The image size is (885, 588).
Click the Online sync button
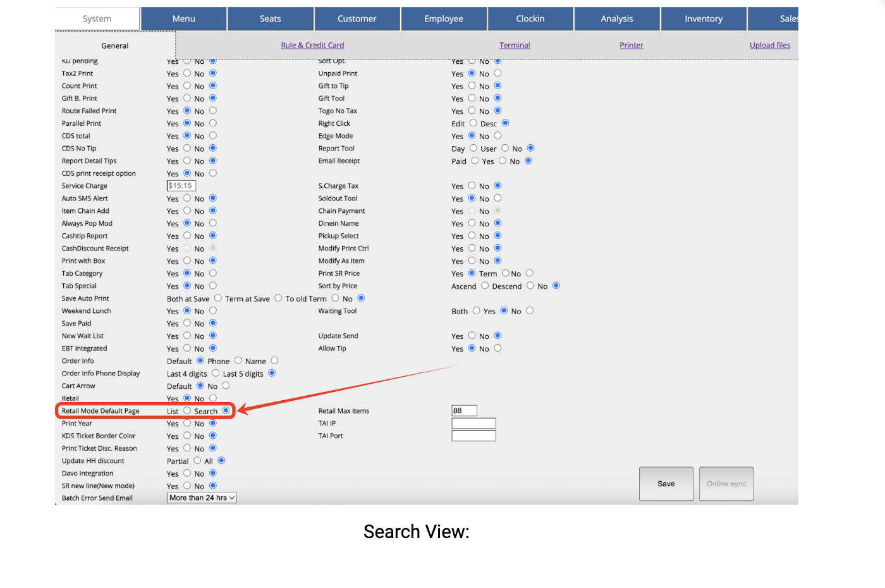coord(726,484)
